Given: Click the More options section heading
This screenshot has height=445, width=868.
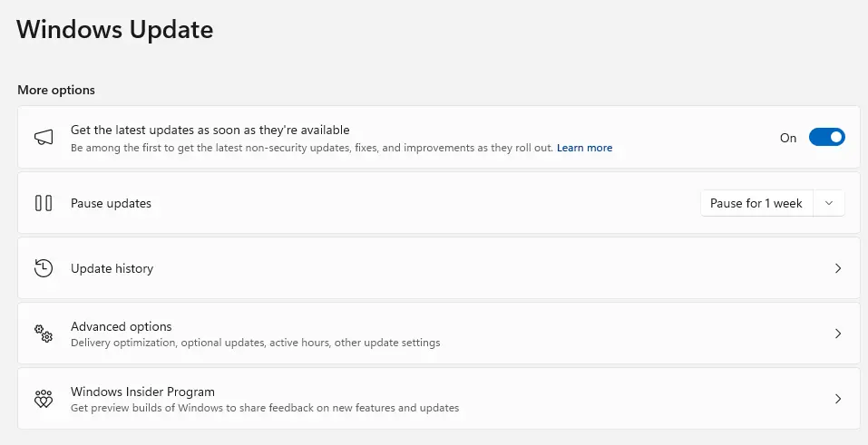Looking at the screenshot, I should 56,90.
